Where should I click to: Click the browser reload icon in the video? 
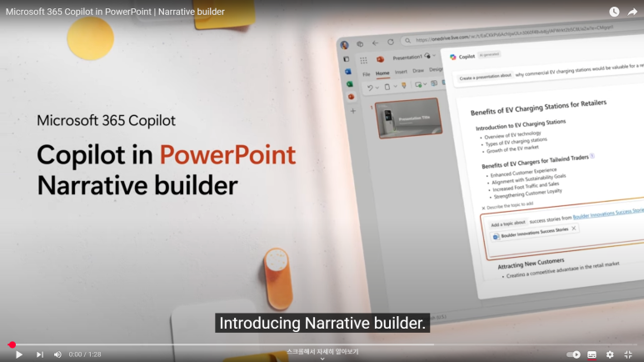click(389, 41)
